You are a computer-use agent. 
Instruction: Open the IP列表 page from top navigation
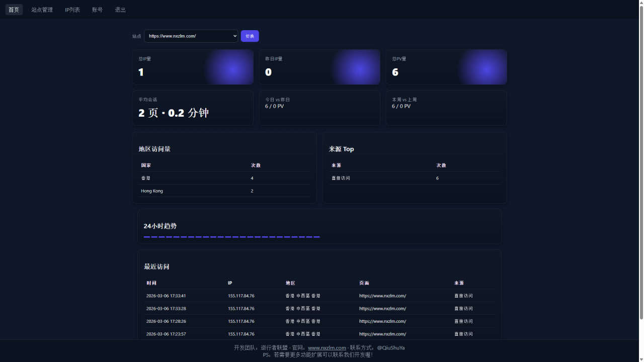point(72,9)
